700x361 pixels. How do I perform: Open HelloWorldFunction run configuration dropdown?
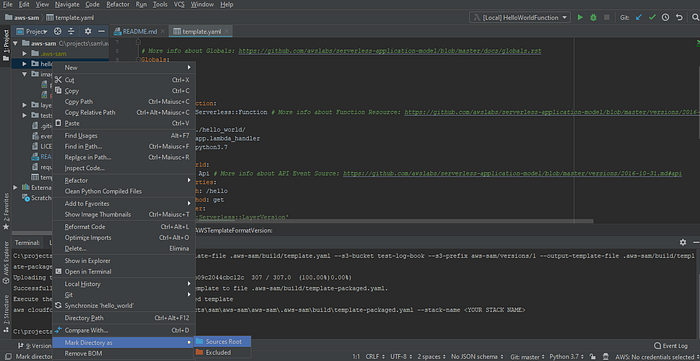[520, 17]
